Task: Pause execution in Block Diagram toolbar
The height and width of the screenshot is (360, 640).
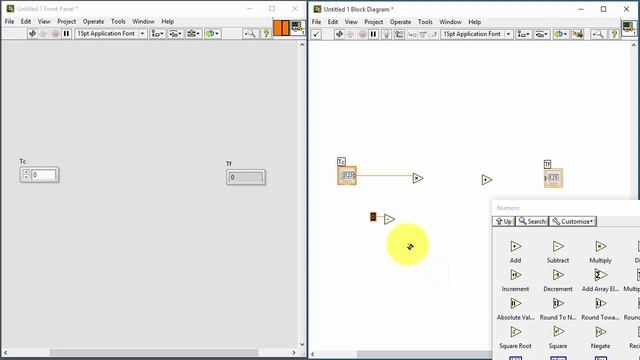Action: 373,34
